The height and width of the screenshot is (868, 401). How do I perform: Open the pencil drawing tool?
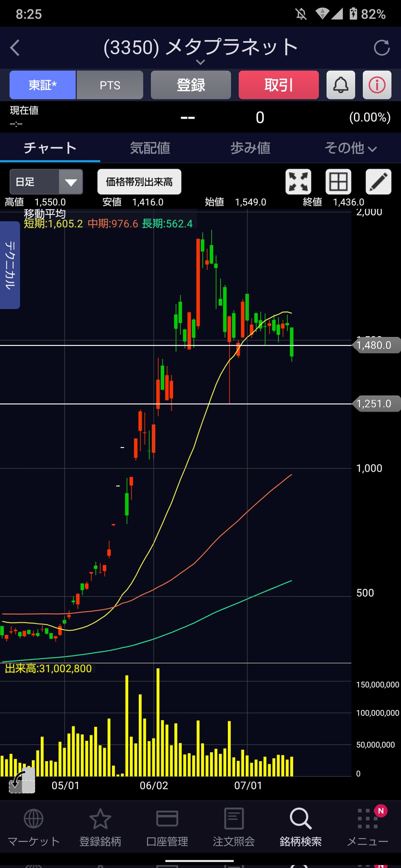pos(379,182)
